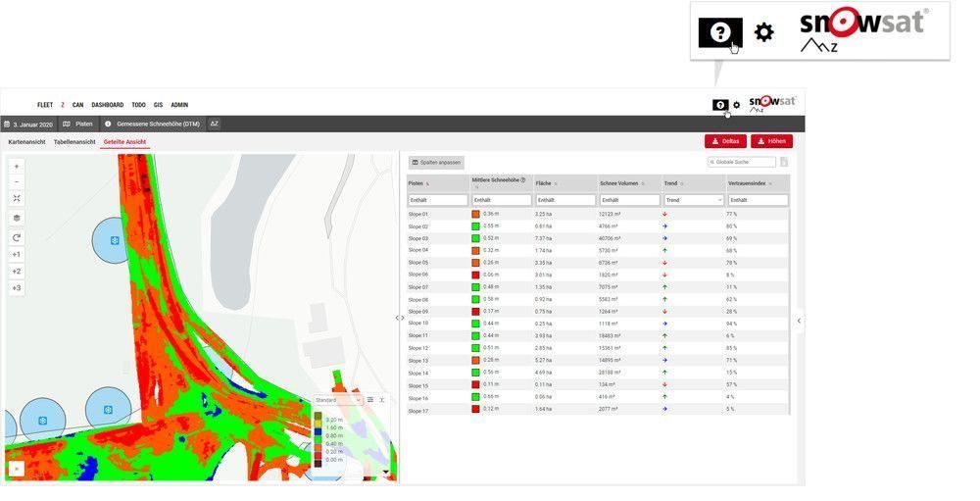This screenshot has height=501, width=980.
Task: Expand the Standard legend dropdown
Action: (338, 400)
